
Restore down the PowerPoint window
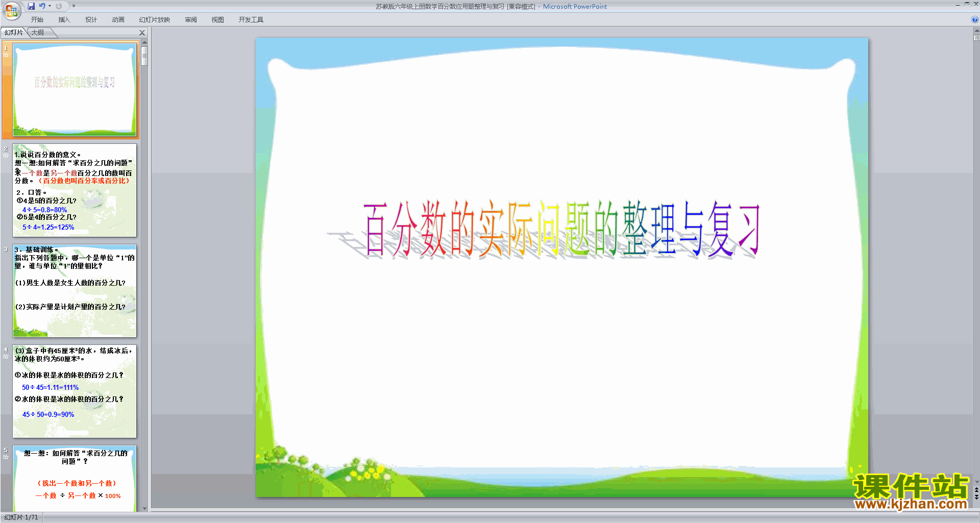967,5
